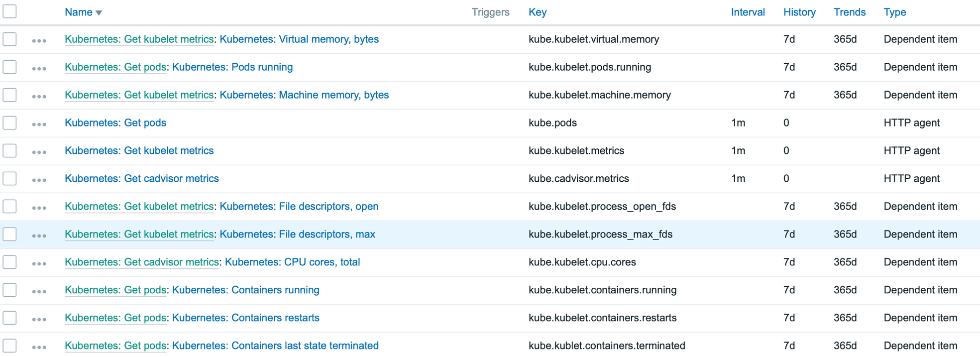Sort the table by Key column

538,12
